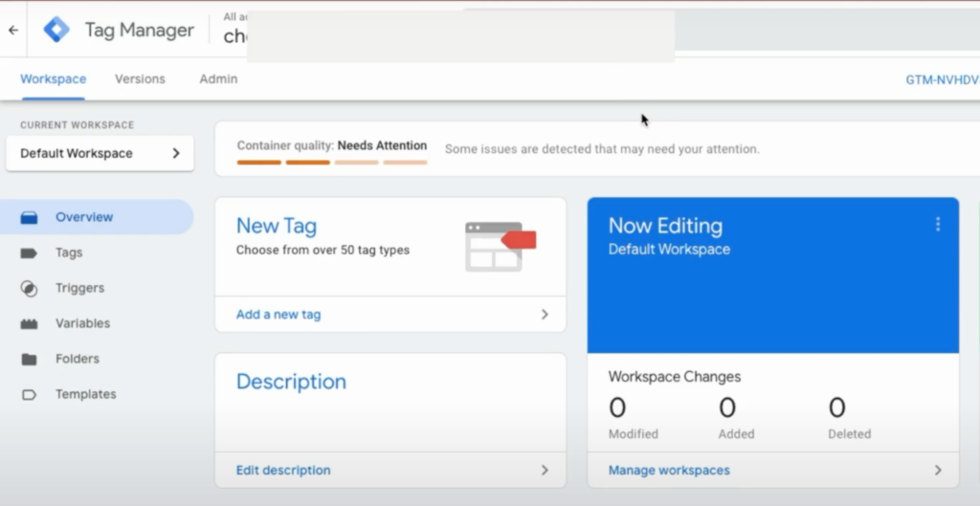Viewport: 980px width, 506px height.
Task: Switch to the Workspace tab
Action: 54,79
